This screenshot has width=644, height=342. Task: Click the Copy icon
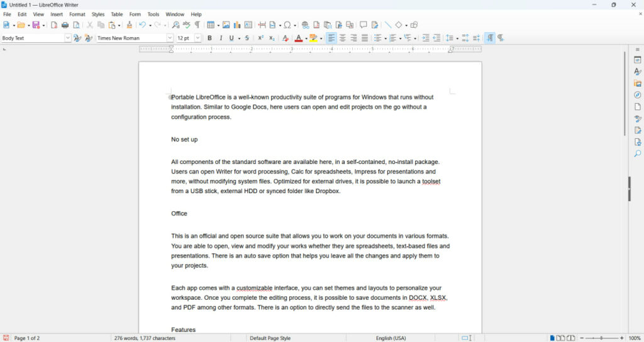[101, 25]
